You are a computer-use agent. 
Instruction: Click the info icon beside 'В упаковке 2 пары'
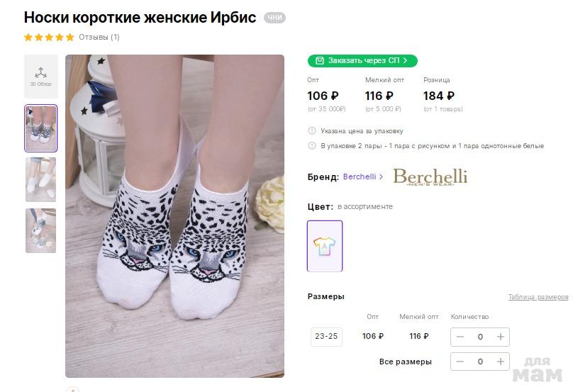pyautogui.click(x=312, y=146)
